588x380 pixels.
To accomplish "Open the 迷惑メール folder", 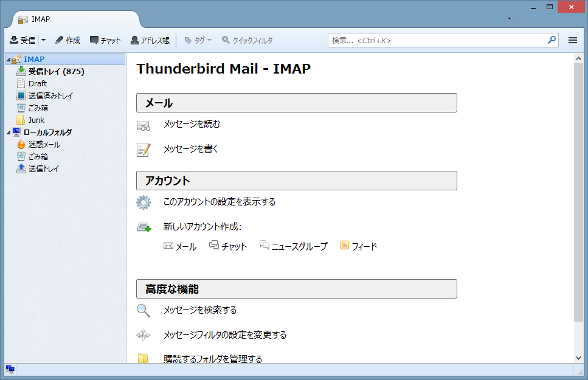I will coord(44,145).
